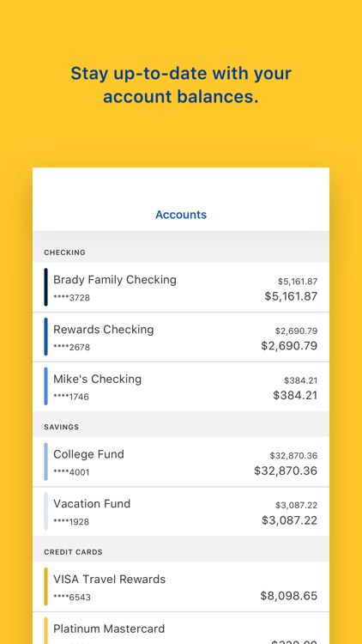The image size is (362, 644).
Task: Select the Rewards Checking account row
Action: [181, 337]
